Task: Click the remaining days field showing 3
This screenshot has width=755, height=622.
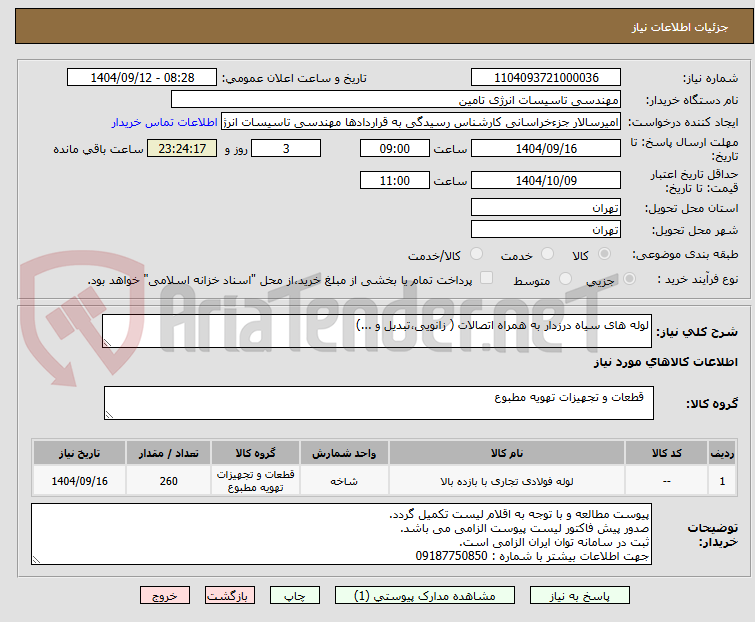Action: 286,148
